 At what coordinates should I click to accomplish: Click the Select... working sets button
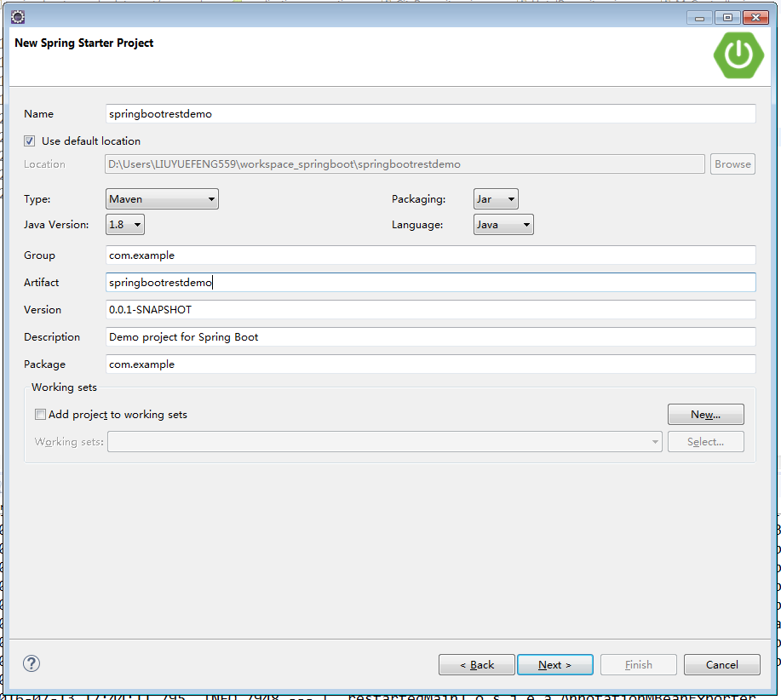[x=706, y=442]
